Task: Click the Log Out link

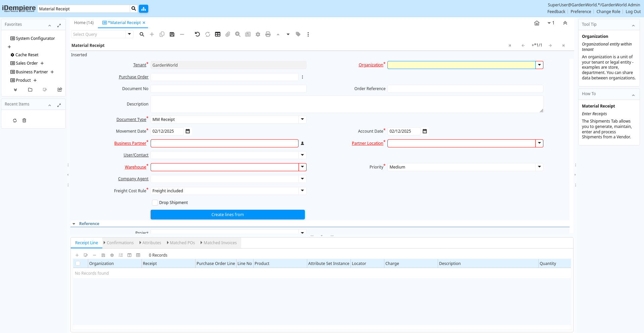Action: (x=633, y=12)
